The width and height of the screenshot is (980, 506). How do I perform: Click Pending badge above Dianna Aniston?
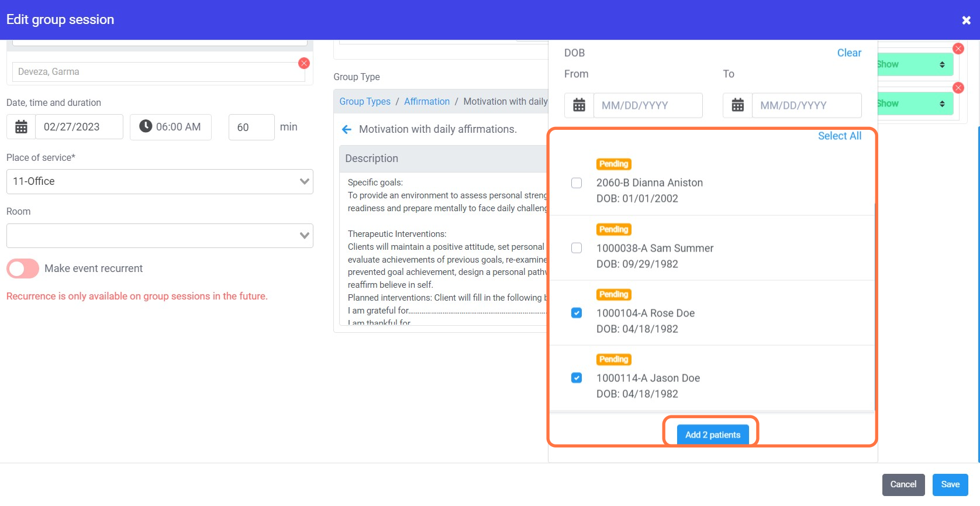click(x=613, y=164)
